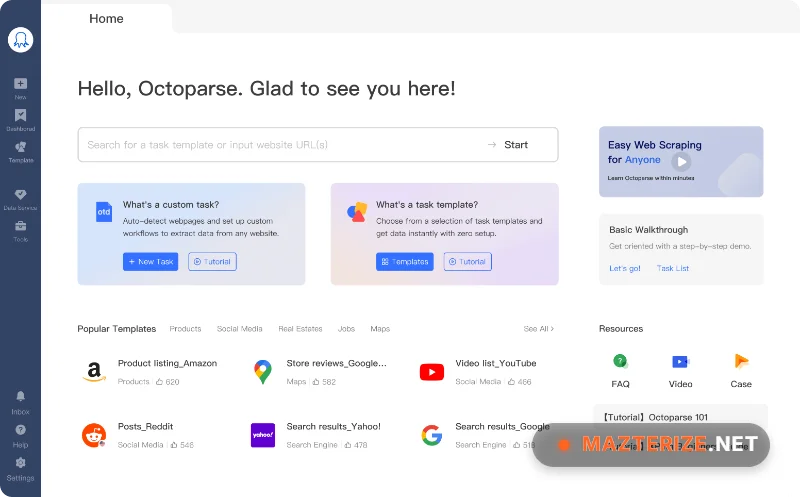Image resolution: width=800 pixels, height=497 pixels.
Task: Open Posts_Reddit template
Action: coord(145,426)
